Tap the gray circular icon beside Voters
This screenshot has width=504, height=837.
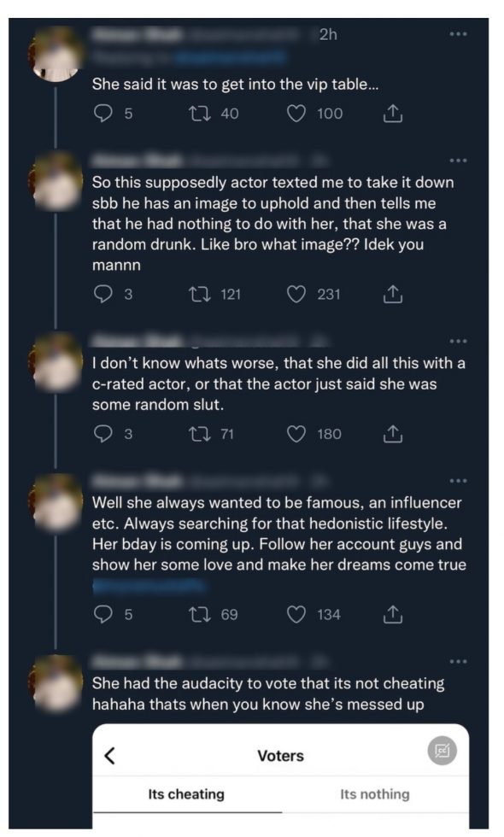click(x=442, y=751)
